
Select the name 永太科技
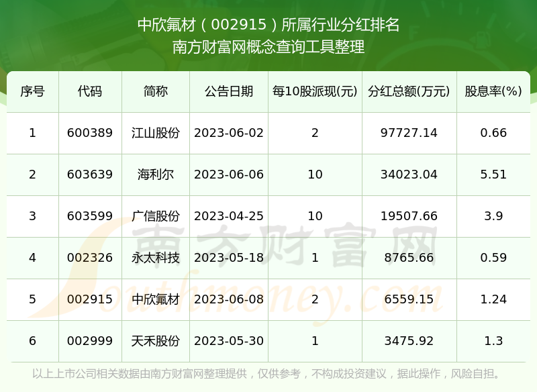click(156, 258)
